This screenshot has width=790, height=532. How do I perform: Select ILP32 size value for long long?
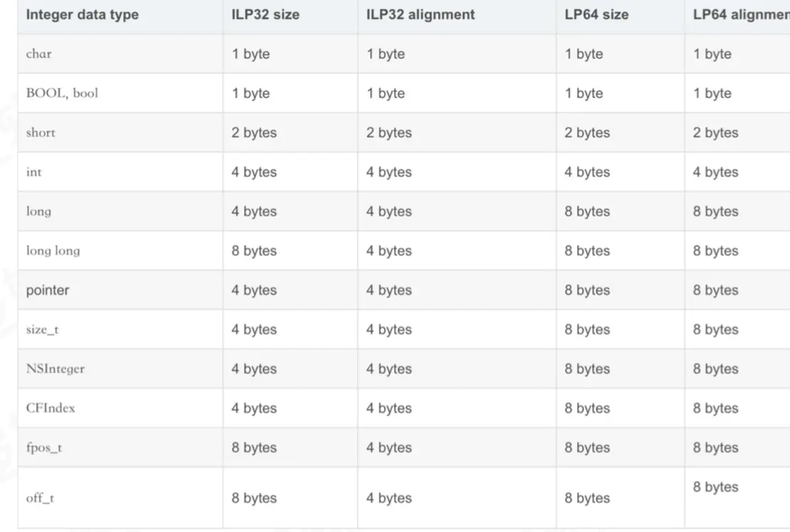[254, 251]
